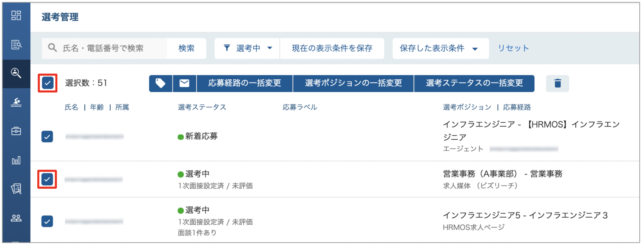Open the talent pool swimmer icon

[16, 102]
